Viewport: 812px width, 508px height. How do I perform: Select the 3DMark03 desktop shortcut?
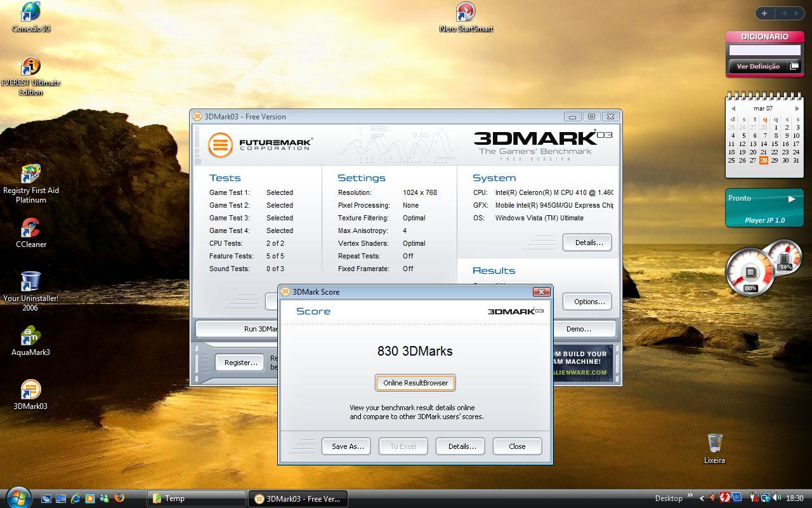point(30,395)
